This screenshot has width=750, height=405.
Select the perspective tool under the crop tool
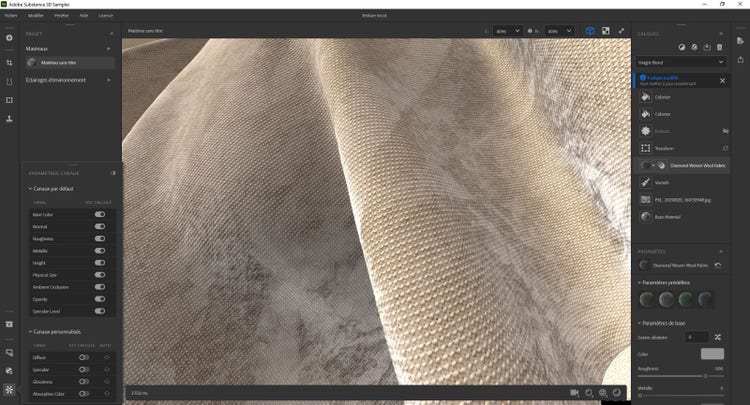9,81
